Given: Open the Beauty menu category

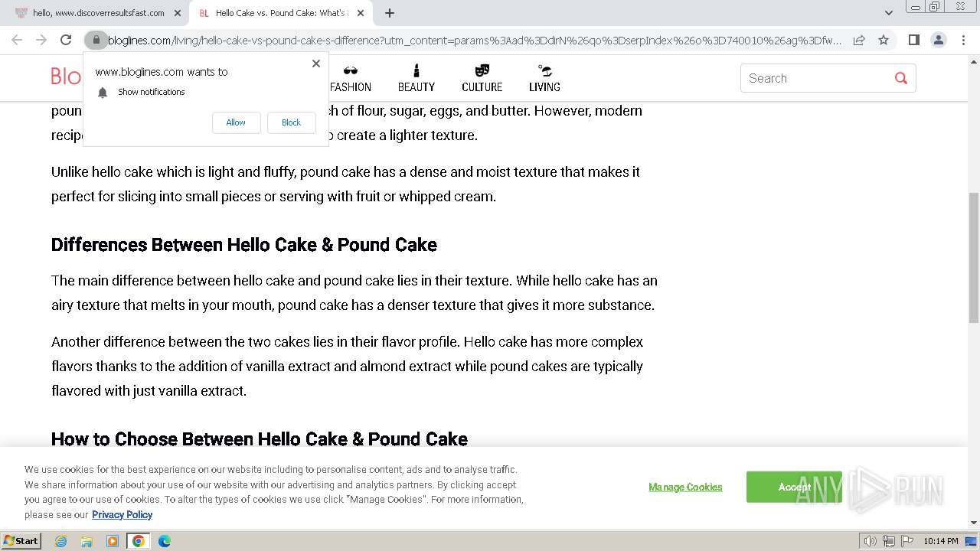Looking at the screenshot, I should point(416,79).
